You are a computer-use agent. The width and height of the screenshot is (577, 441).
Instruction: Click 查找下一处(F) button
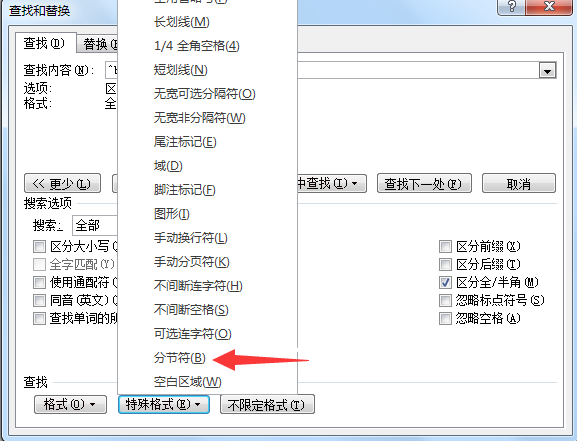pyautogui.click(x=424, y=183)
